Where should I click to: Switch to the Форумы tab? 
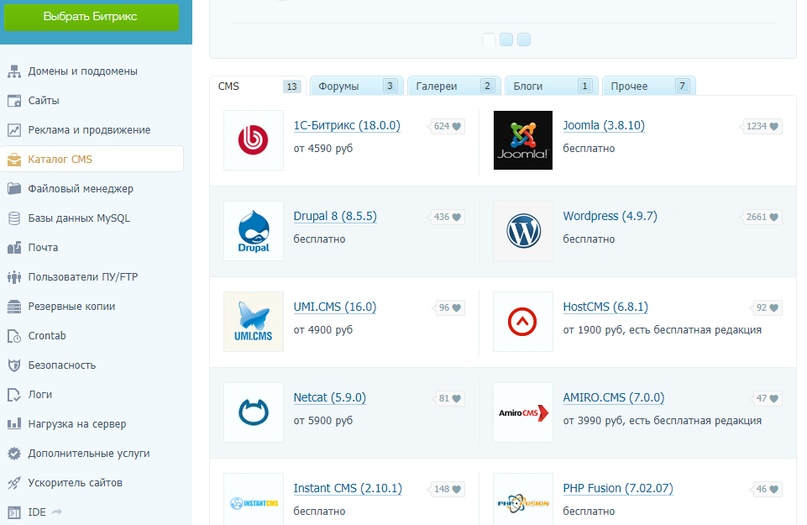[356, 86]
